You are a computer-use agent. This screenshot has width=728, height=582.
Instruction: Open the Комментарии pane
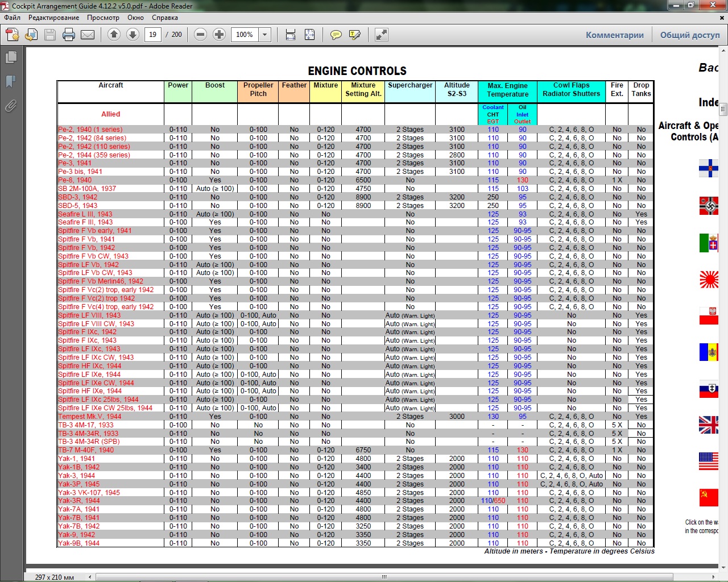614,35
